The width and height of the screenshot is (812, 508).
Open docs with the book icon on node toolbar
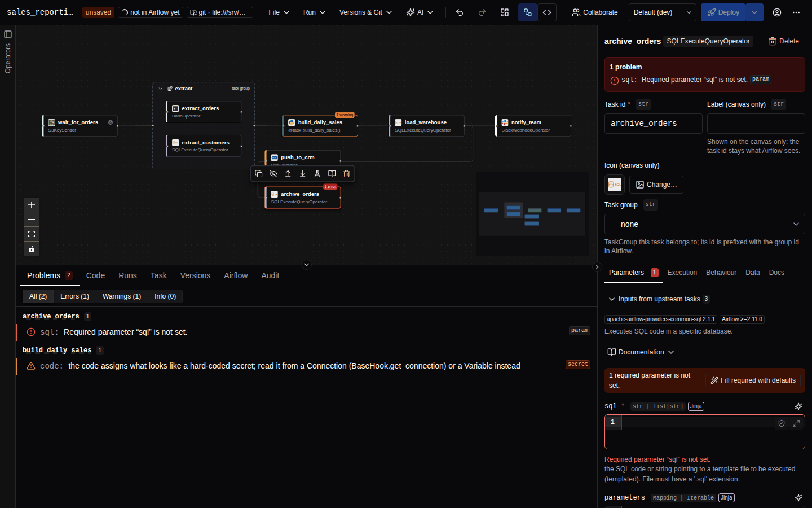(x=332, y=174)
